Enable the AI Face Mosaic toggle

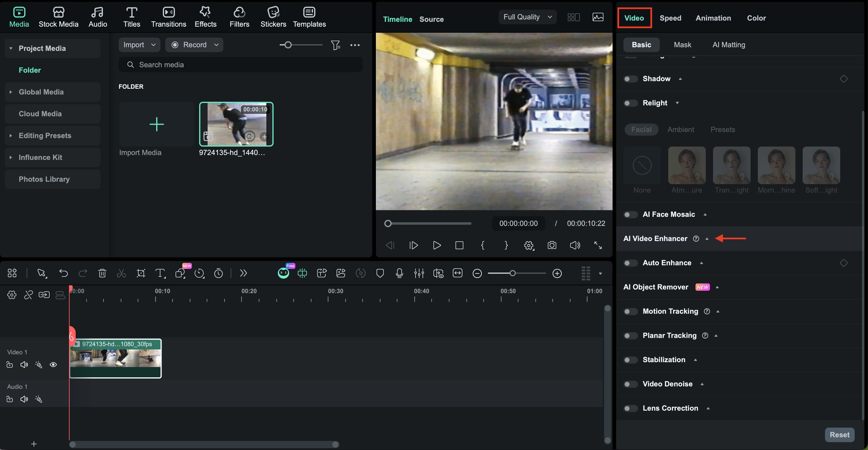[630, 214]
